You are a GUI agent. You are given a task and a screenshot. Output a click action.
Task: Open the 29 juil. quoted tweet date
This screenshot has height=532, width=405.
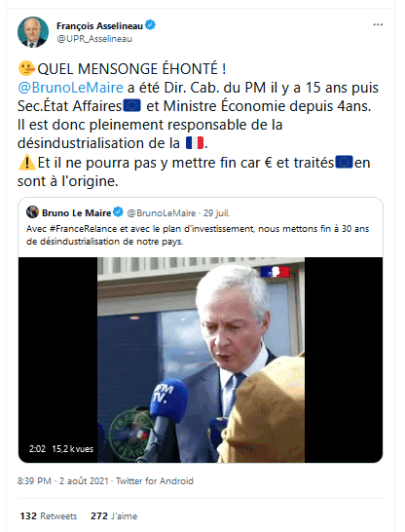point(216,213)
